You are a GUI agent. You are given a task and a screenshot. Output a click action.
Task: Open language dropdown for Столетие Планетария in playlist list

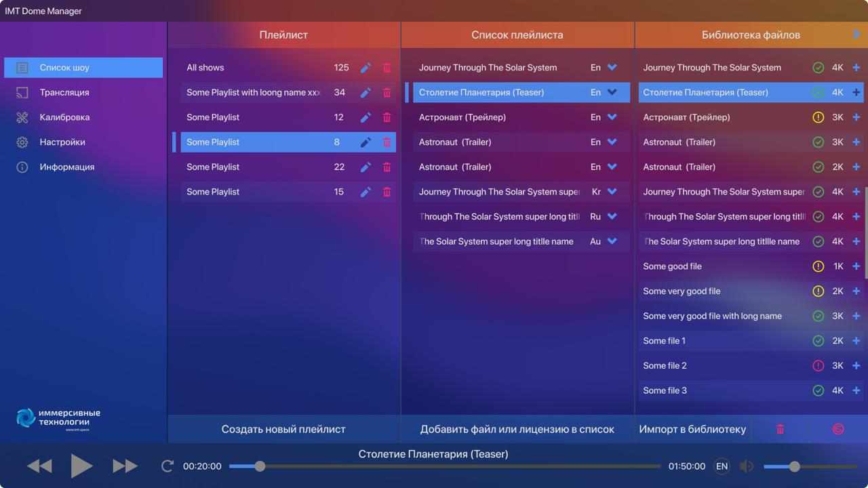(612, 93)
